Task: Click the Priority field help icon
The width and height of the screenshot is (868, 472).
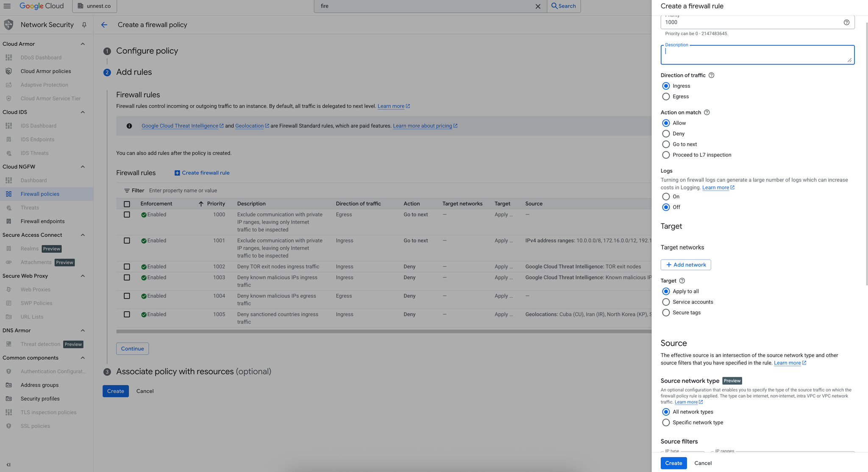Action: click(846, 22)
